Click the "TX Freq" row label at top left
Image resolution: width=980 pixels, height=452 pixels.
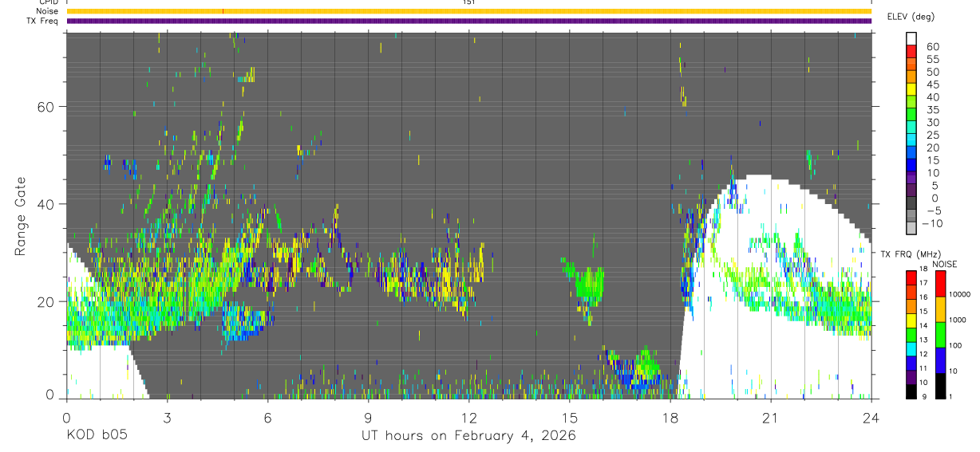pos(43,21)
